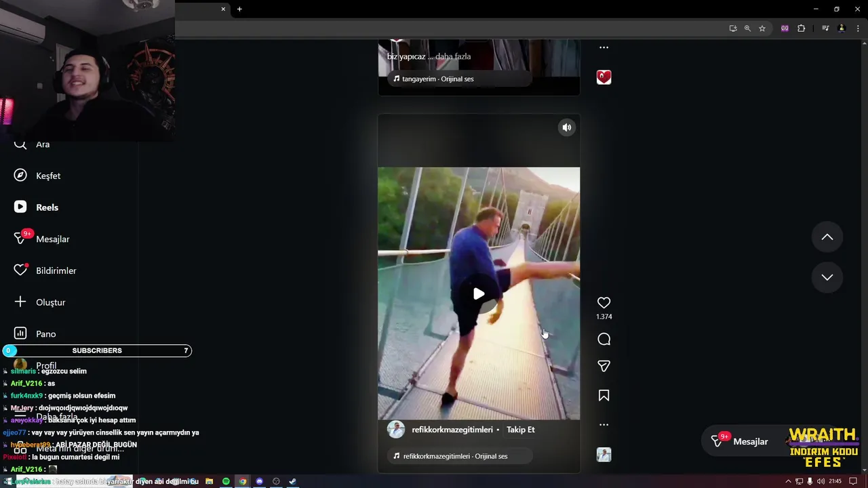
Task: Open the red audio thumbnail of the tangayerim reel
Action: [x=604, y=77]
